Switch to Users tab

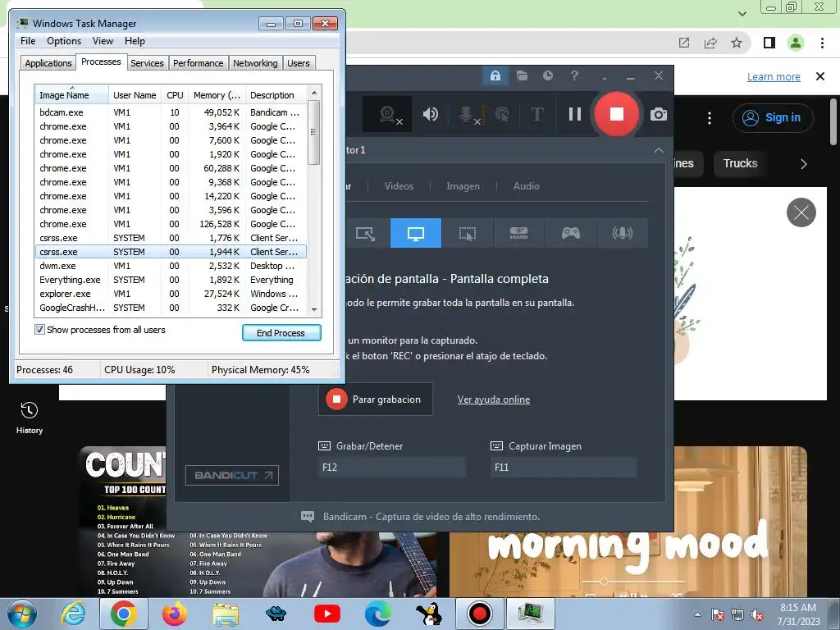tap(298, 62)
